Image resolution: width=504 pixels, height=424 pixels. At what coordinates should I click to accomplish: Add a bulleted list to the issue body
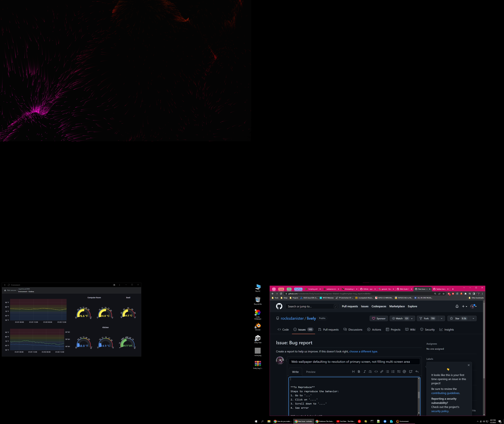[x=387, y=372]
